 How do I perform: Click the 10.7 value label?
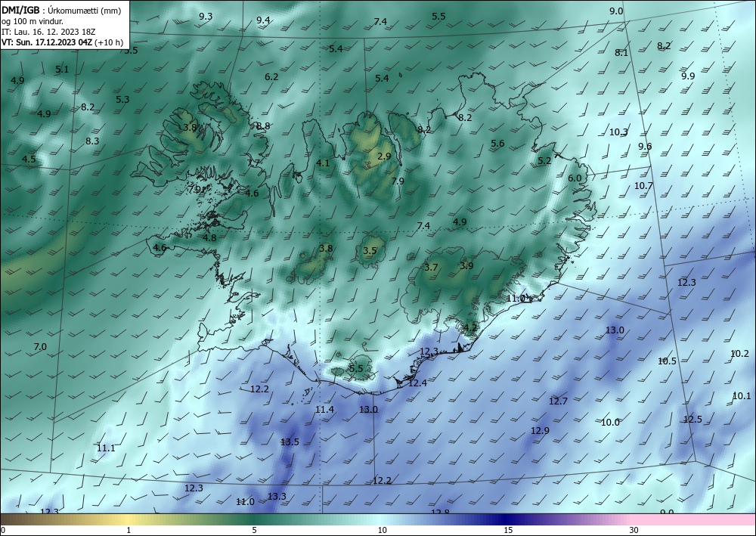pos(643,185)
